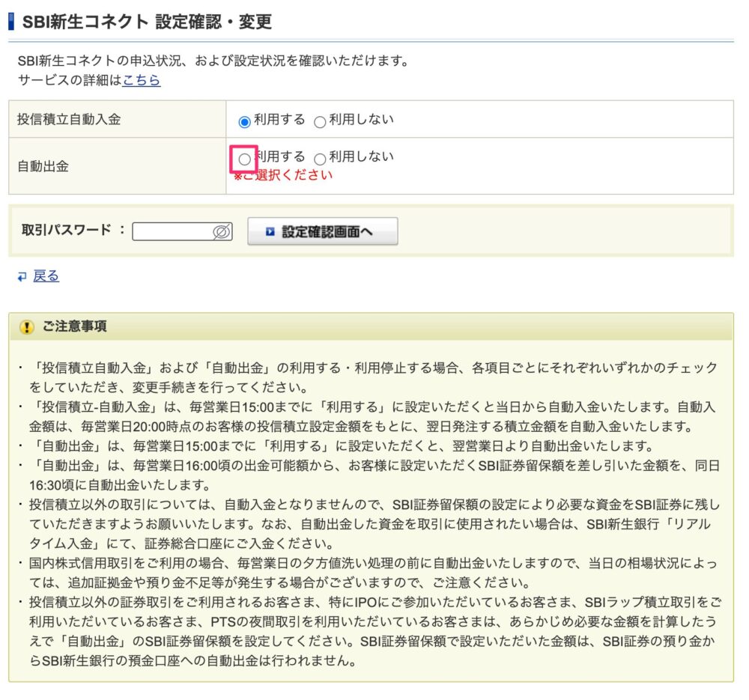Click the 自動出金 row label

click(43, 166)
